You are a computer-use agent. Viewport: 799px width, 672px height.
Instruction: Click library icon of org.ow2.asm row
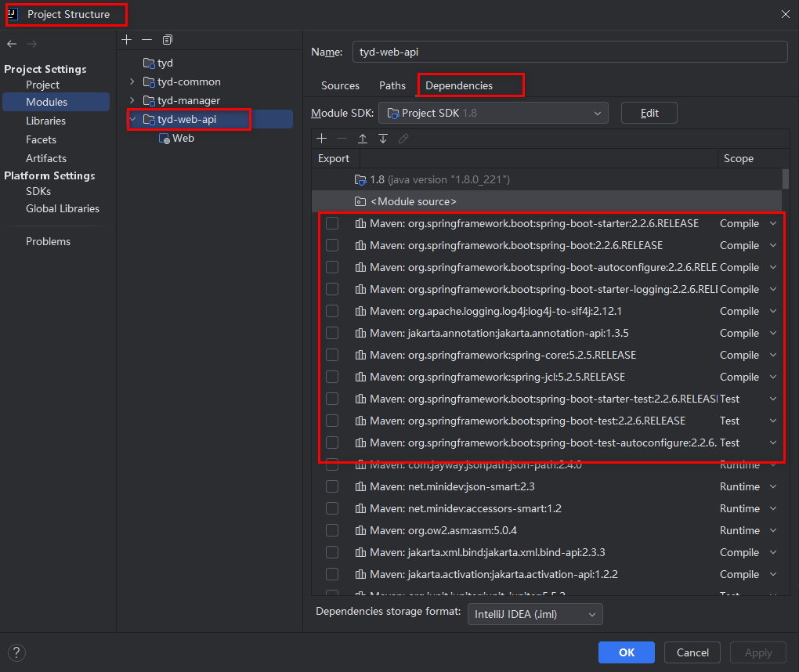[x=360, y=530]
